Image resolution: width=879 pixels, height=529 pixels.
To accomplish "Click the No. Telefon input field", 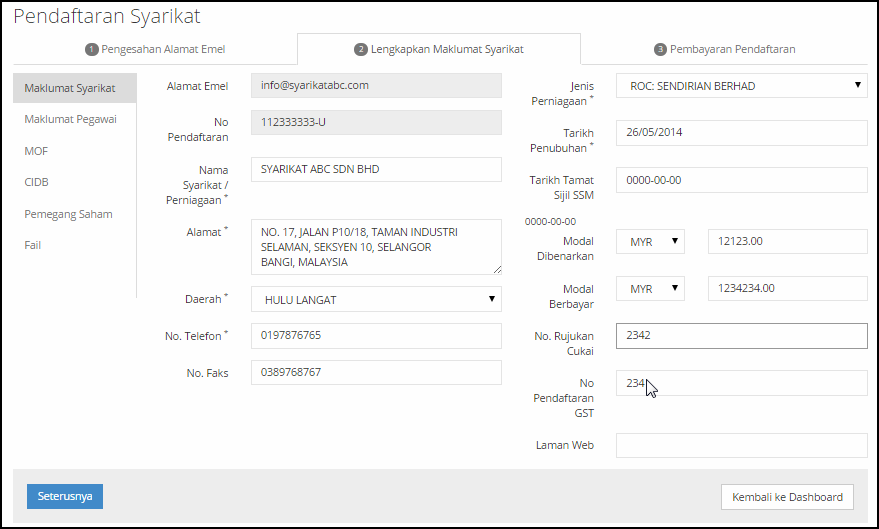I will (x=376, y=336).
